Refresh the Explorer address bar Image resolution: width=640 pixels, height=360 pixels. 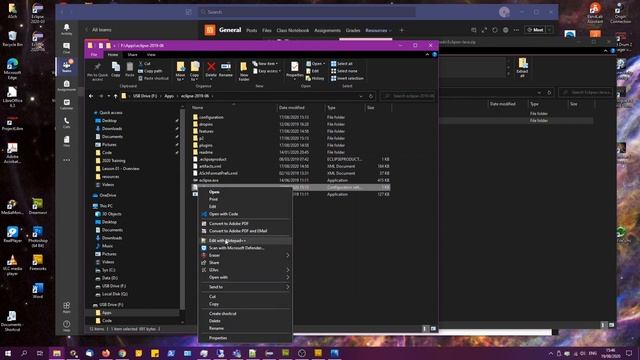coord(371,96)
